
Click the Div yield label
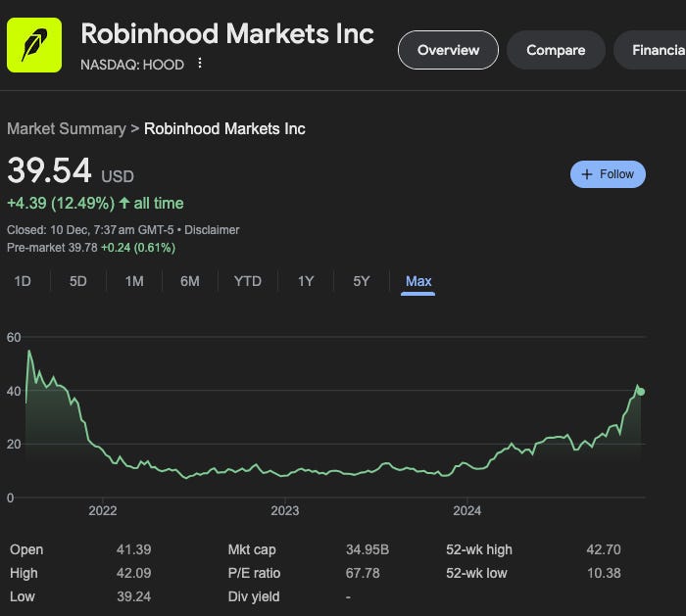[x=254, y=596]
